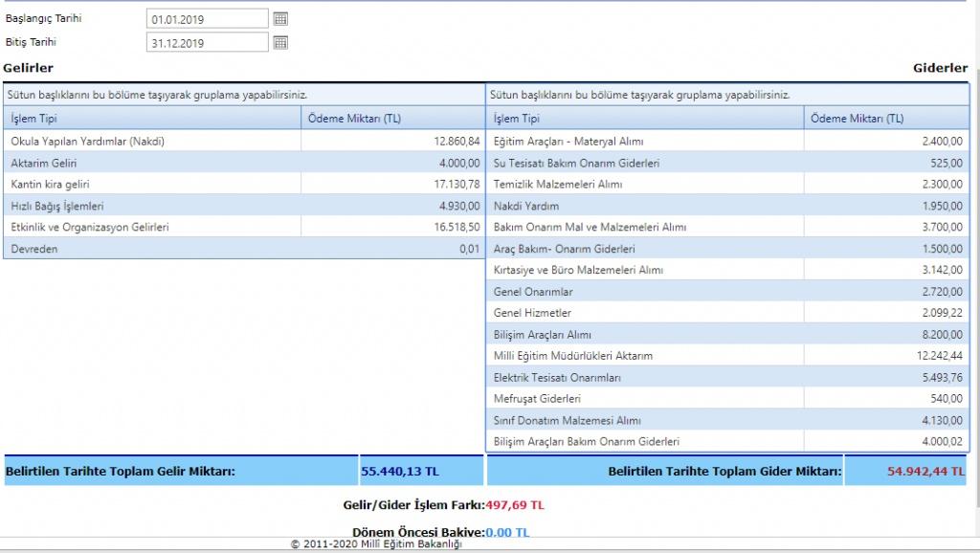Open the Başlangıç Tarihi calendar picker icon

pos(280,19)
